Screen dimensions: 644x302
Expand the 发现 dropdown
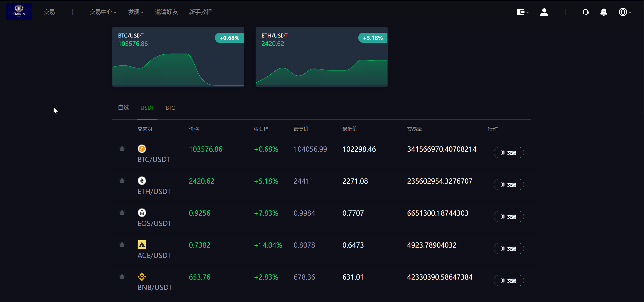click(136, 12)
